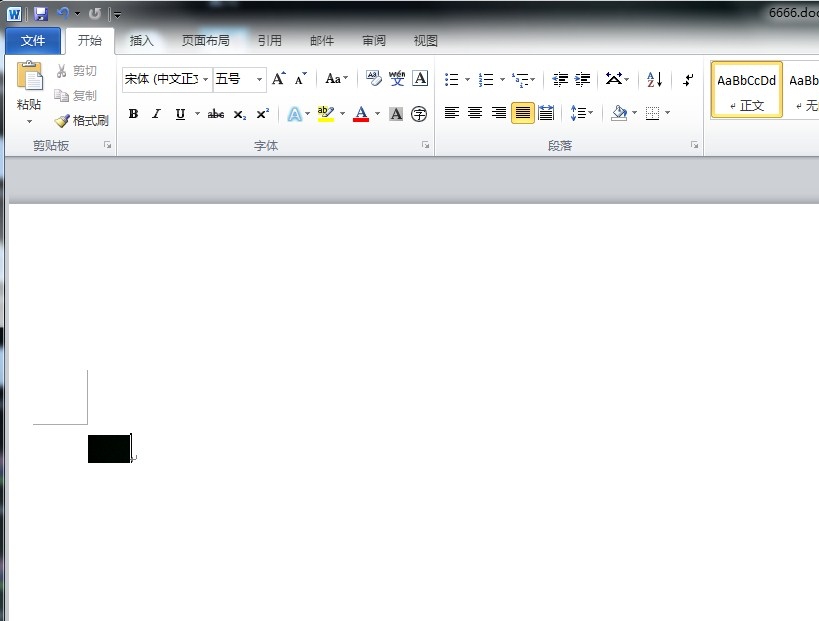This screenshot has height=621, width=819.
Task: Show or hide paragraph marks
Action: pyautogui.click(x=688, y=79)
